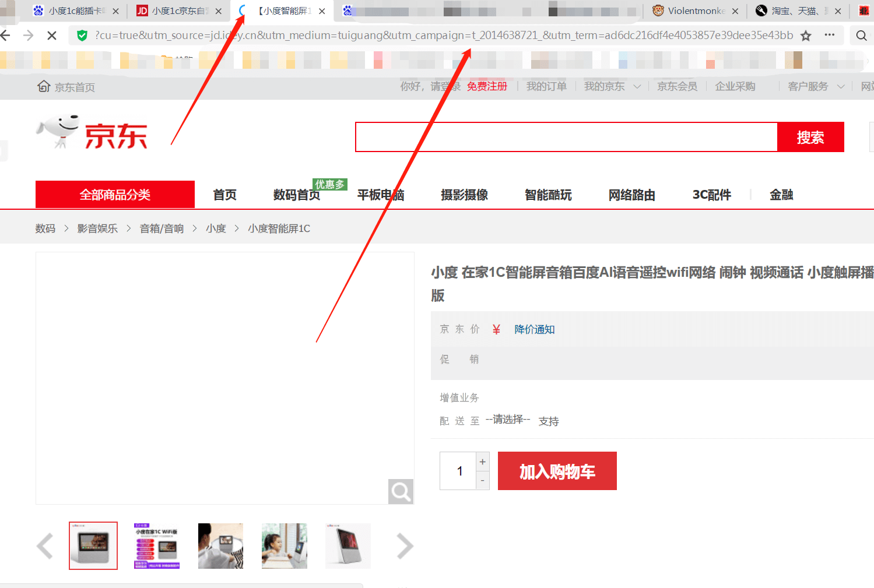Viewport: 874px width, 588px height.
Task: Select the purple WiFi版 feature thumbnail
Action: point(157,545)
